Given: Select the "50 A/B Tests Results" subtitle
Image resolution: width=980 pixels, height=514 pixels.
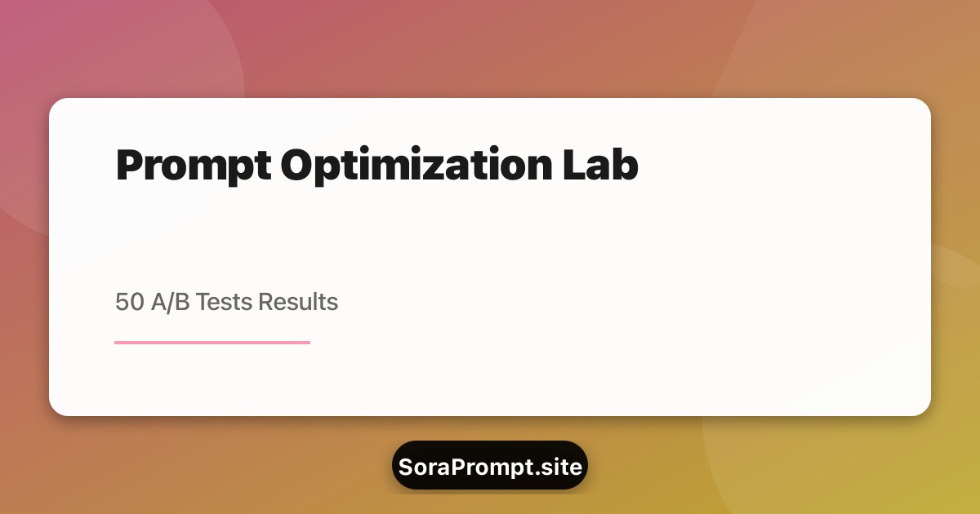Looking at the screenshot, I should click(226, 302).
